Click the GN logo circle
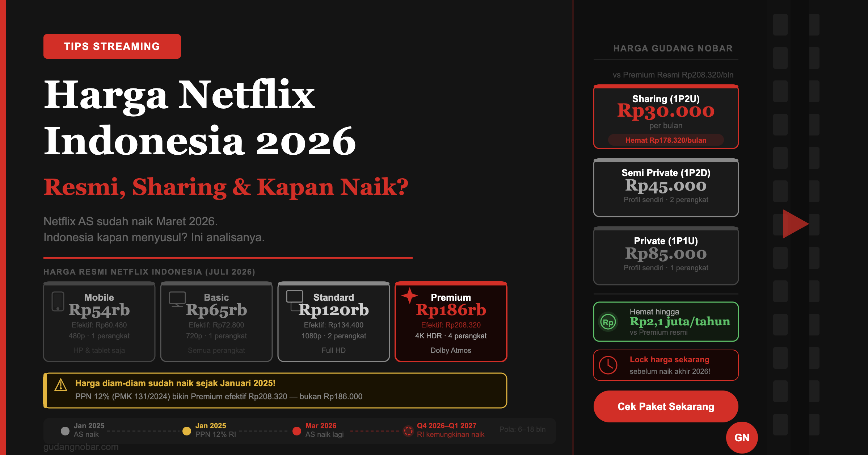 click(x=742, y=438)
